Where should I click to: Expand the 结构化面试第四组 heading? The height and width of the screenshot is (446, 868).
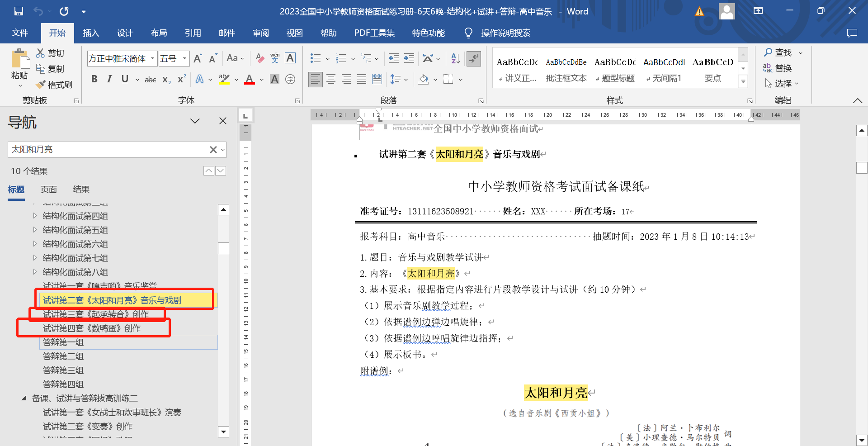point(35,216)
